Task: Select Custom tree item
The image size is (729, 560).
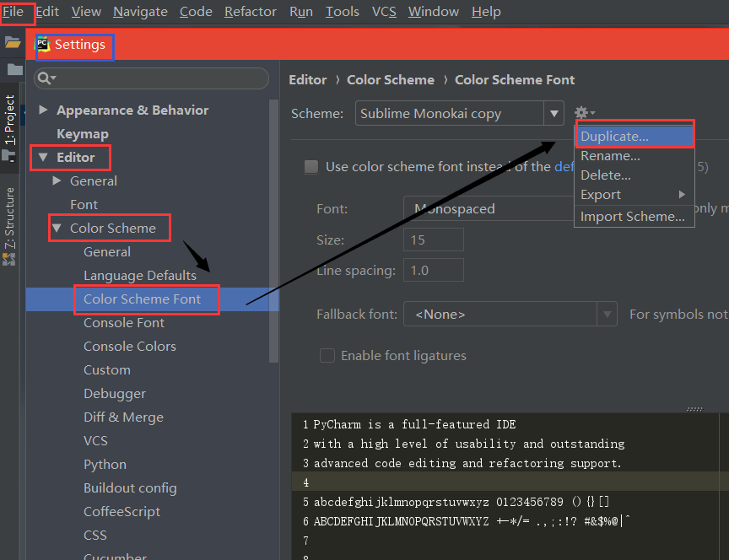Action: (107, 370)
